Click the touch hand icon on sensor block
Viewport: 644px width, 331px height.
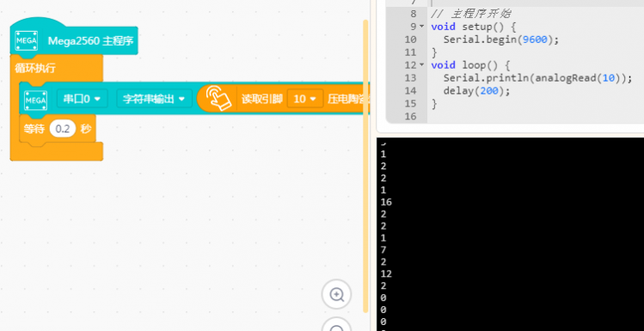[218, 99]
